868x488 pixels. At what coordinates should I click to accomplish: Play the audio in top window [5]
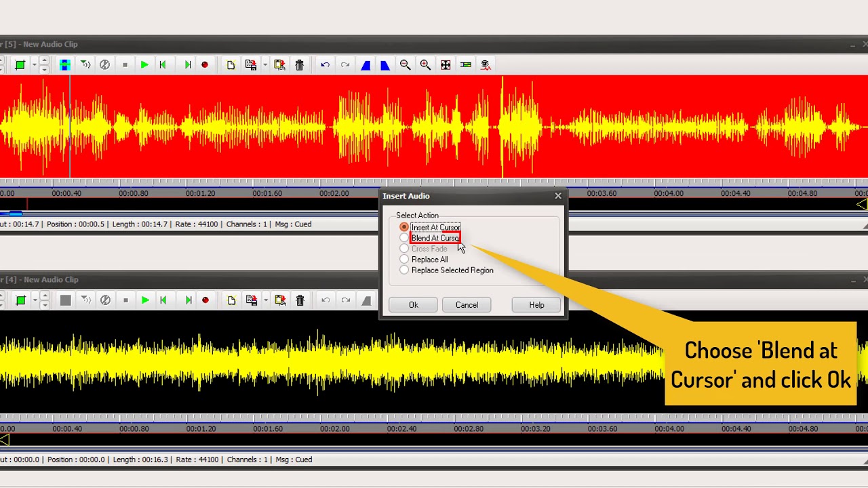click(x=144, y=65)
